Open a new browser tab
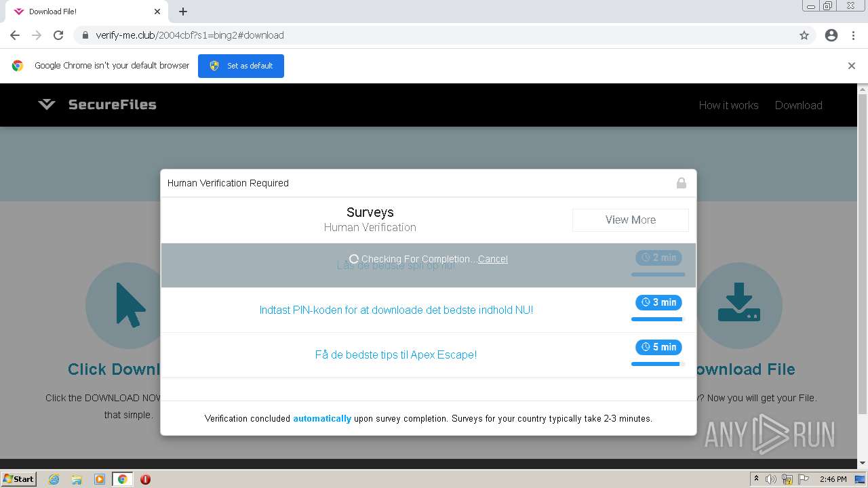 pos(183,12)
